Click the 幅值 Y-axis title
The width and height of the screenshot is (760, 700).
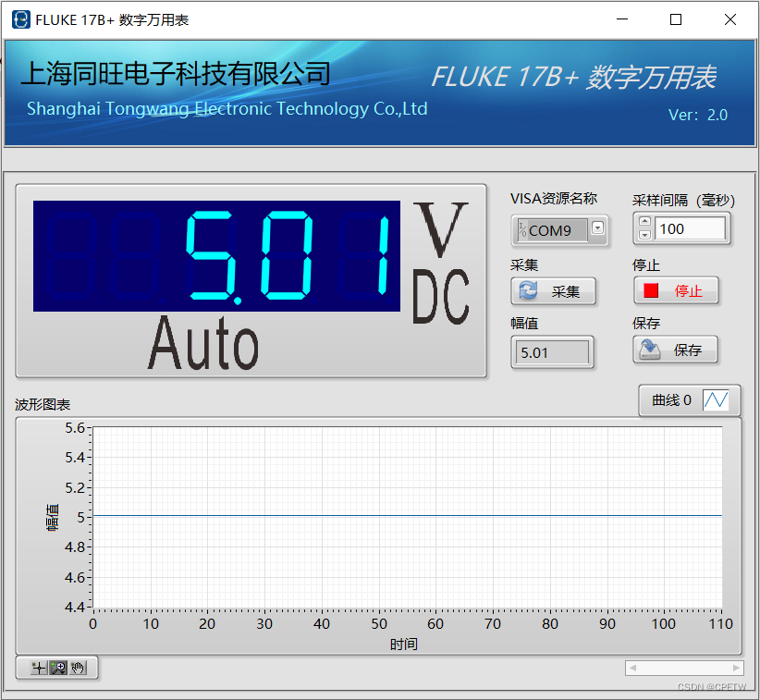(x=53, y=518)
